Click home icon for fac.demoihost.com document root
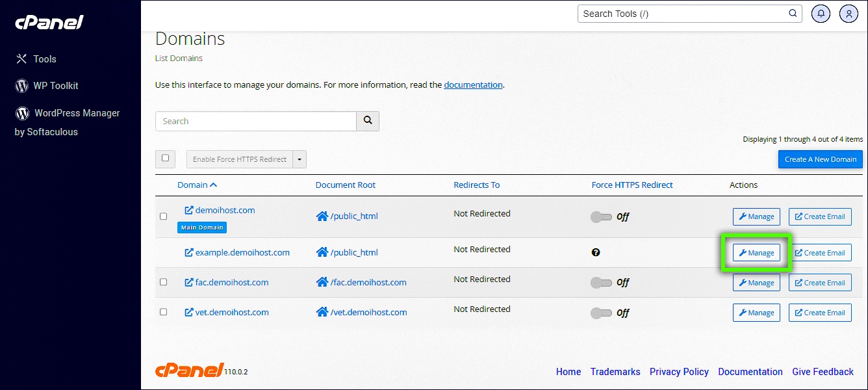The image size is (868, 390). point(322,282)
